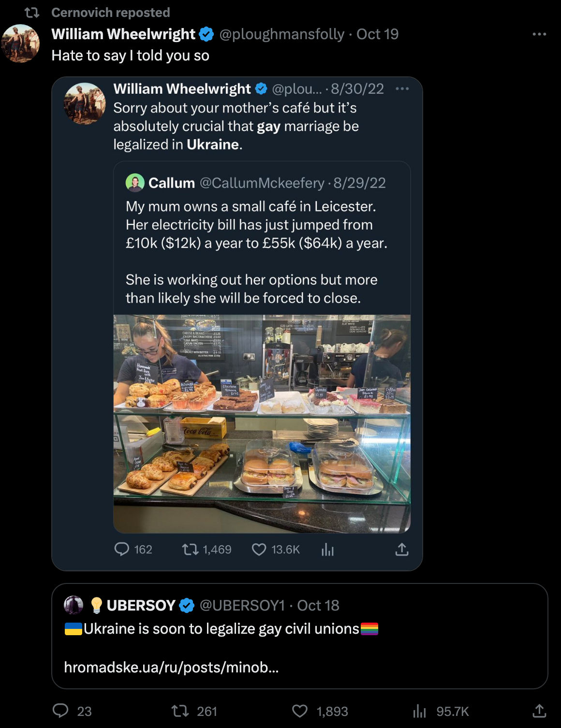Open @ploughmansfolly profile handle link
The height and width of the screenshot is (728, 561).
click(x=281, y=34)
